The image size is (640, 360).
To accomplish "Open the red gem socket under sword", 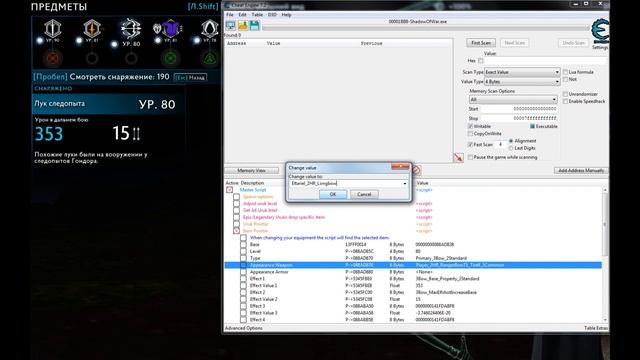I will click(53, 58).
